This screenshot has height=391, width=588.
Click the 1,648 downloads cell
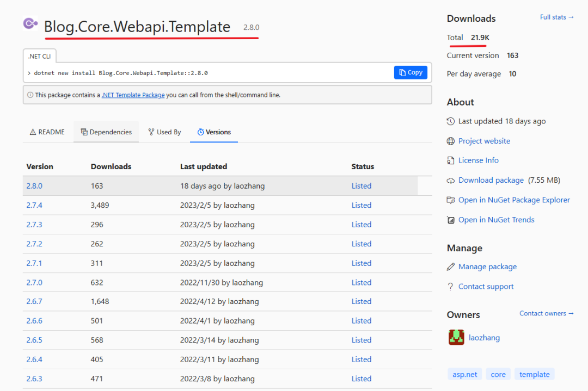(100, 301)
